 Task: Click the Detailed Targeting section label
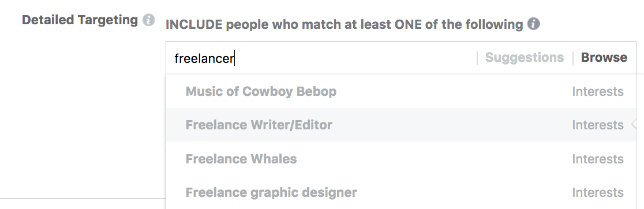pos(80,20)
